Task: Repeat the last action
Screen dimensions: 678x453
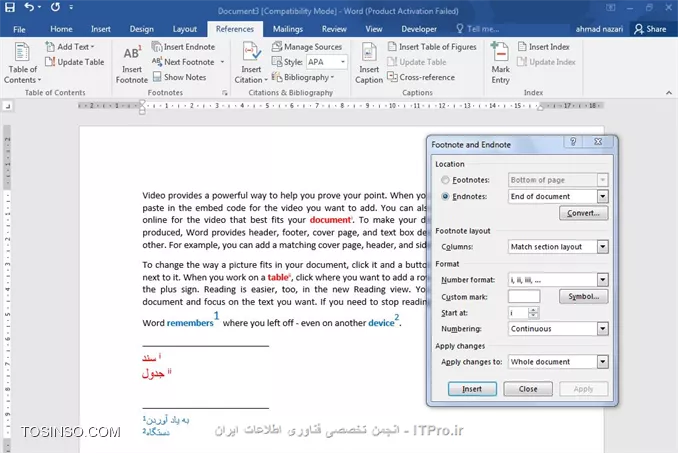Action: 55,7
